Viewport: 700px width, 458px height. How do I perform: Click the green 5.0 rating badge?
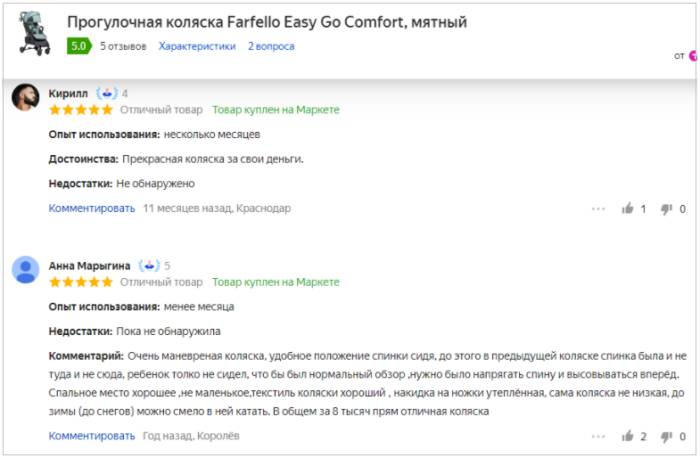(x=78, y=46)
